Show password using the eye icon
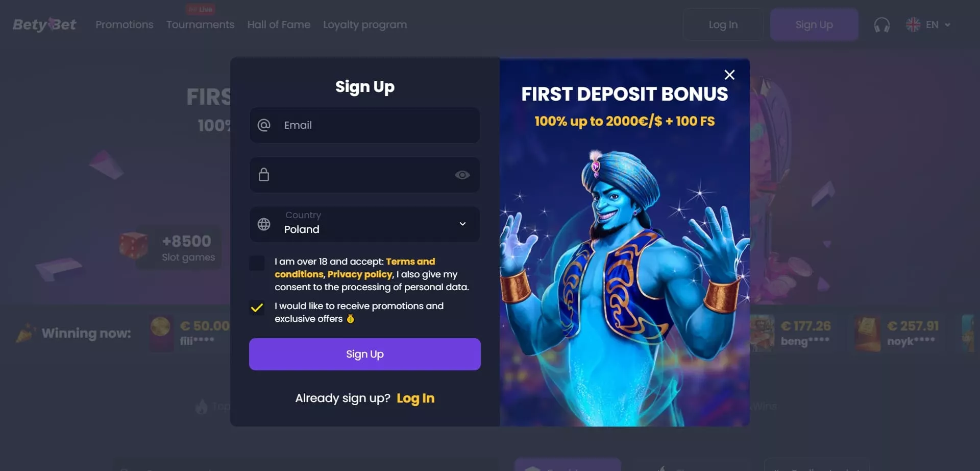This screenshot has width=980, height=471. pyautogui.click(x=462, y=175)
